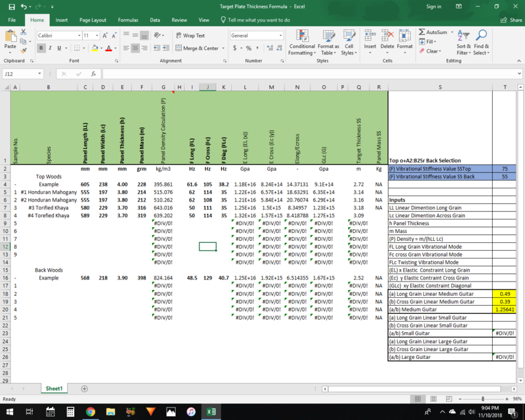Screen dimensions: 525x420
Task: Open the font size dropdown
Action: coord(96,35)
